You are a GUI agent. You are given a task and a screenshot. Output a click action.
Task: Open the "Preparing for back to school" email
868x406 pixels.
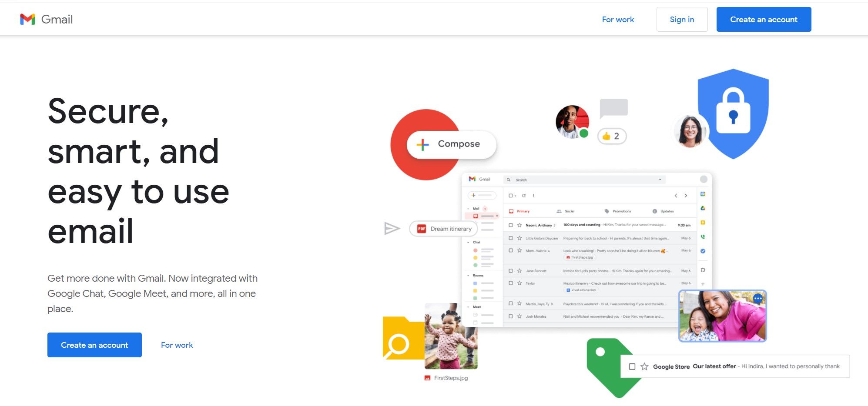coord(600,238)
